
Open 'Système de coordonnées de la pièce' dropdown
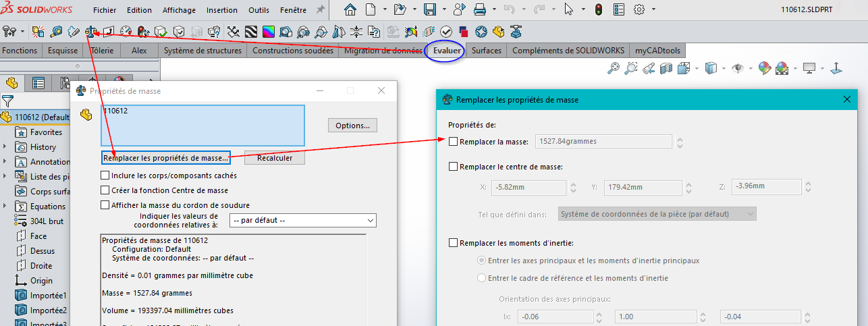(657, 214)
